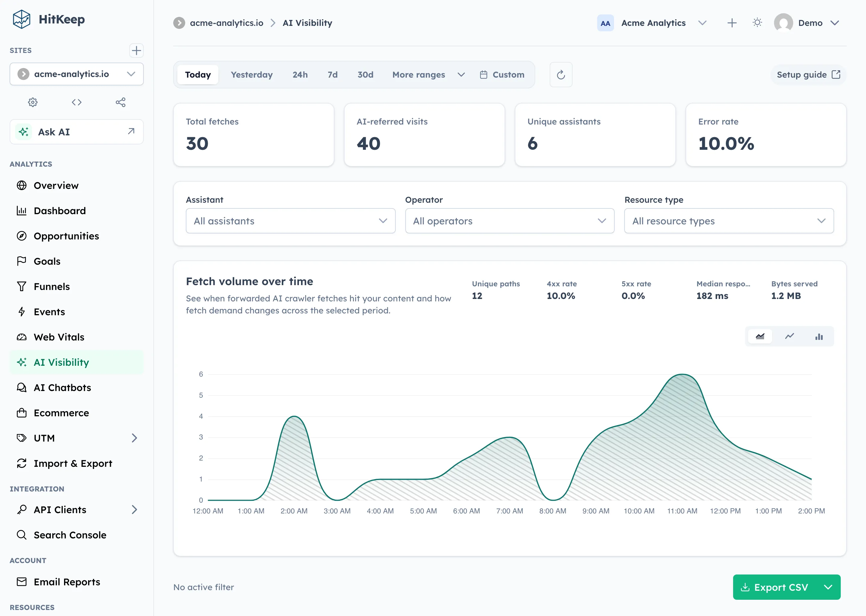Open the acme-analytics.io site selector dropdown
The height and width of the screenshot is (616, 866).
click(x=77, y=74)
